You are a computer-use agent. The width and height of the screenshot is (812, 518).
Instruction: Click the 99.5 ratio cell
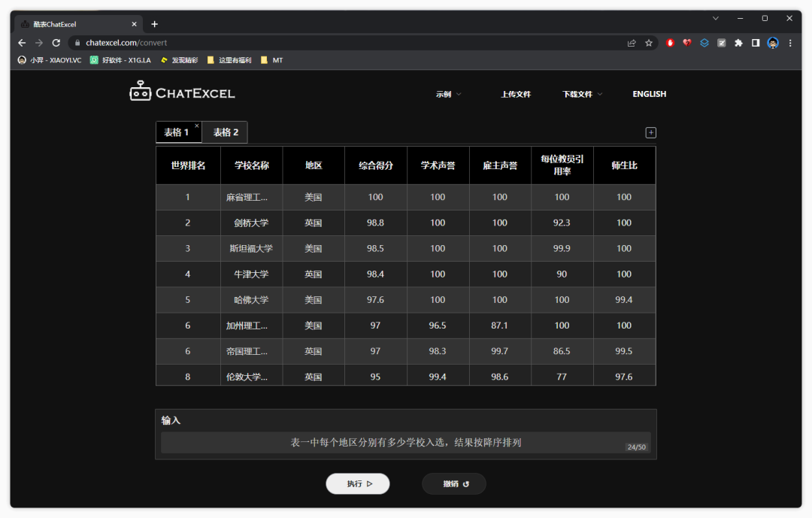point(625,351)
